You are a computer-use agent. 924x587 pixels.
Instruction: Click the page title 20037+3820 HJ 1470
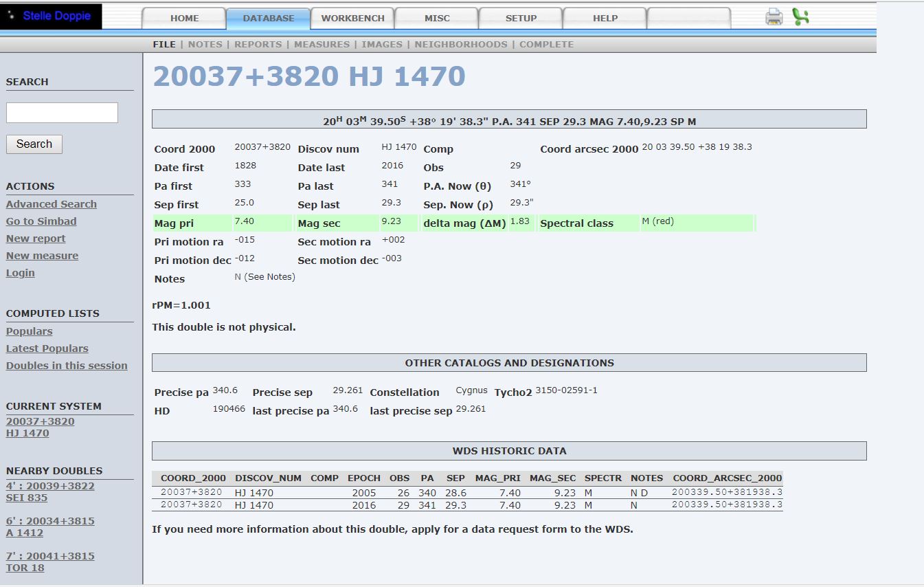[x=309, y=76]
